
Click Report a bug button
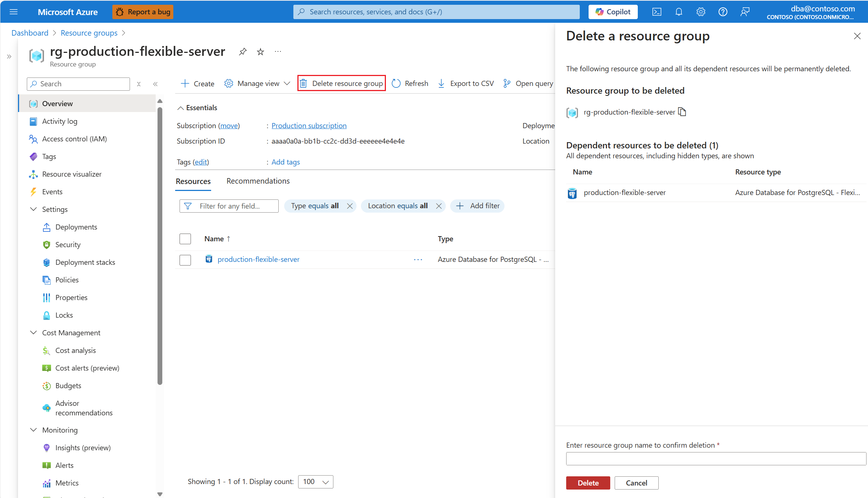pyautogui.click(x=143, y=12)
